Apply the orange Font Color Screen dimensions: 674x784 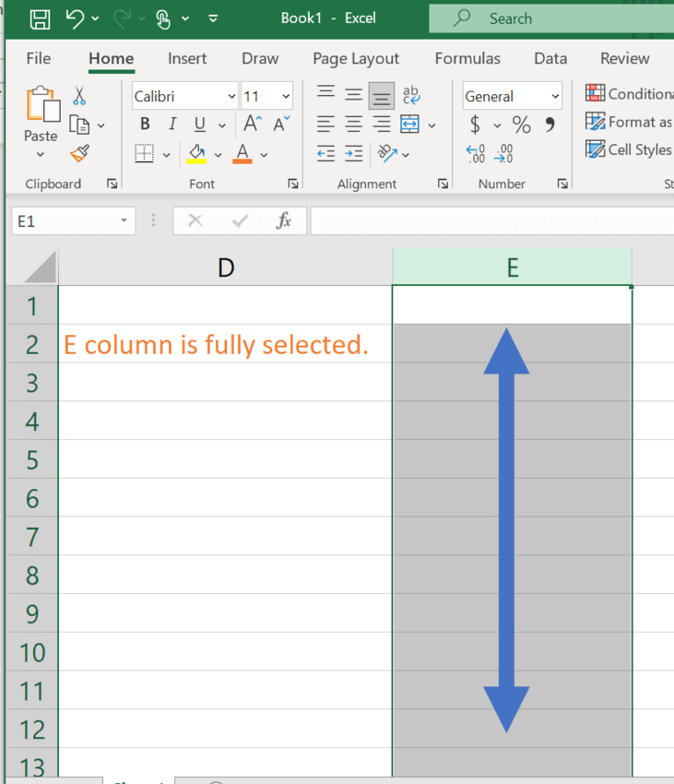242,153
